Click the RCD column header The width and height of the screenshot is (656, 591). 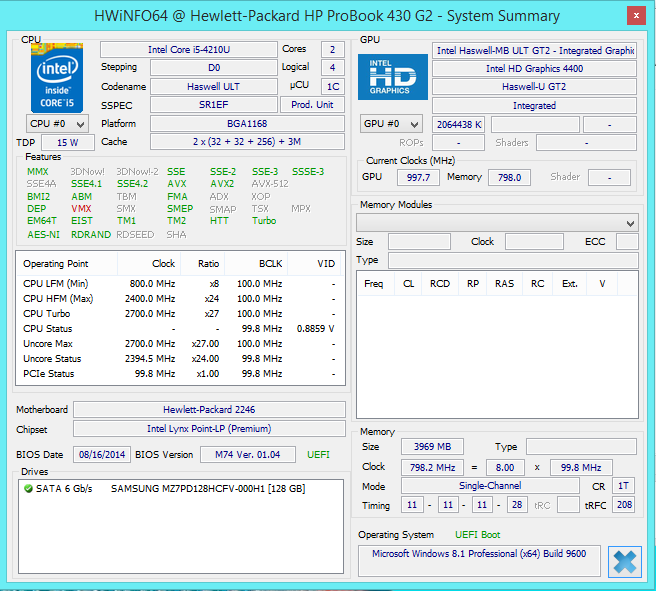[x=440, y=284]
